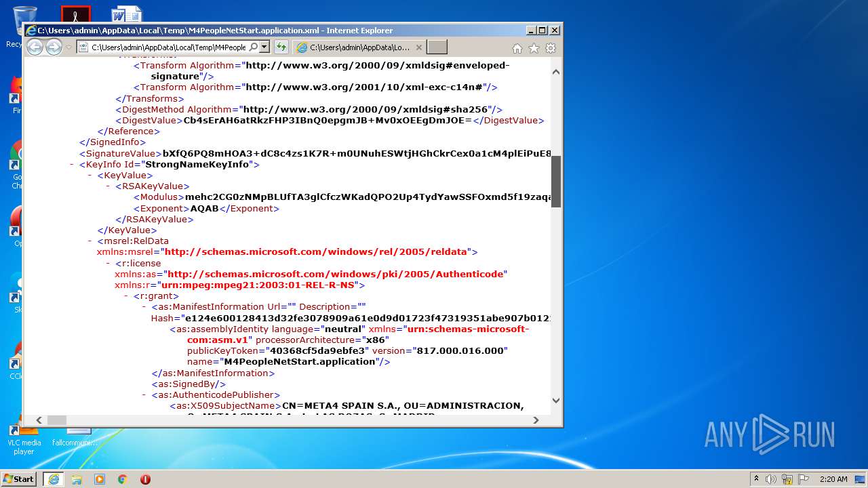This screenshot has width=868, height=488.
Task: Open Google Chrome from taskbar
Action: [x=123, y=479]
